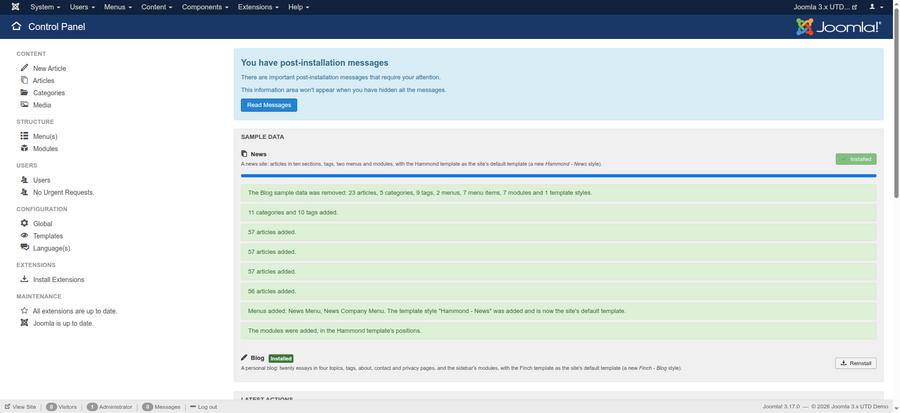Click icon beside No Urgent Requests
The width and height of the screenshot is (900, 413).
(24, 192)
